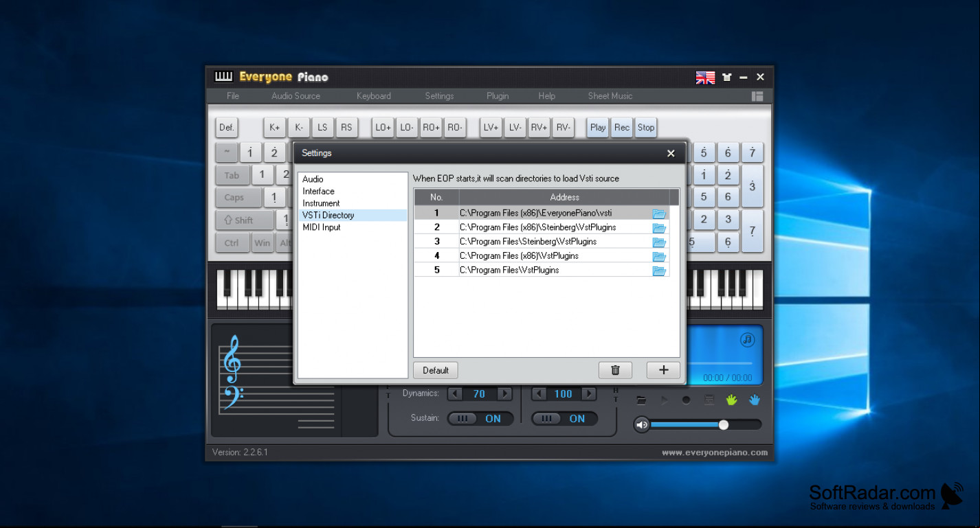The height and width of the screenshot is (528, 980).
Task: Mute audio with the speaker icon
Action: 642,425
